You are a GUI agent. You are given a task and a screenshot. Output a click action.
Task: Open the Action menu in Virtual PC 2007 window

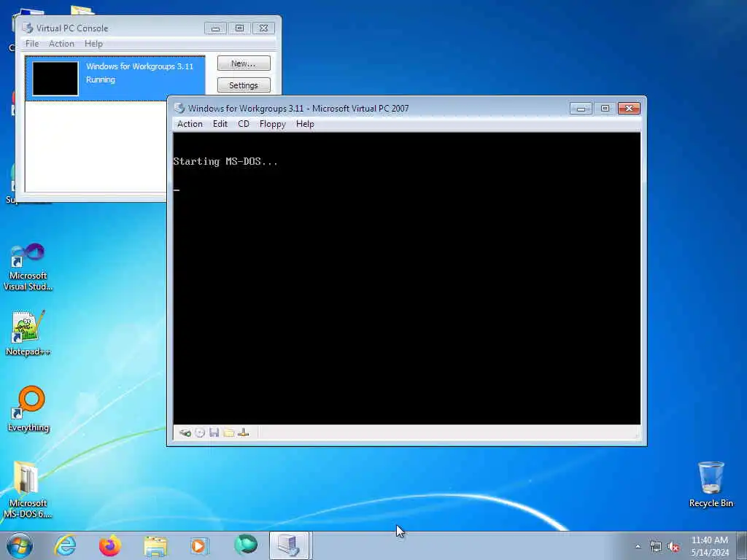pyautogui.click(x=190, y=124)
